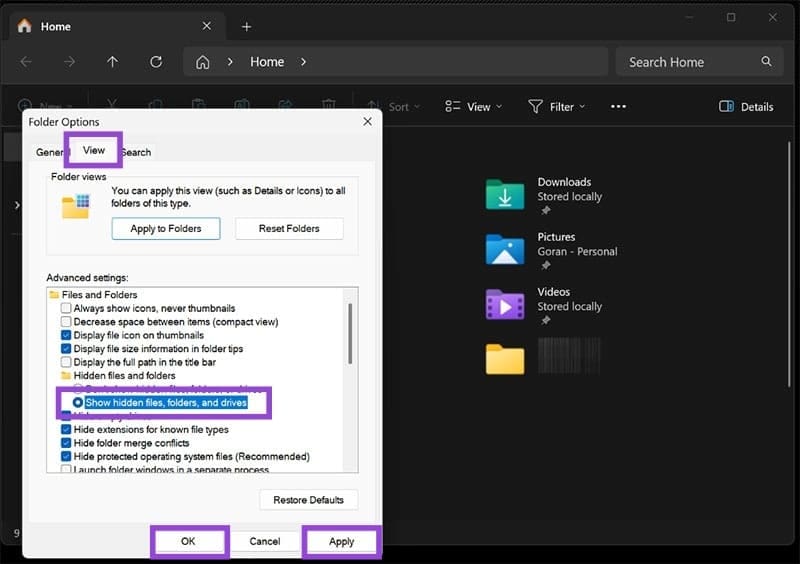Image resolution: width=800 pixels, height=564 pixels.
Task: Open the Pictures folder icon
Action: point(505,250)
